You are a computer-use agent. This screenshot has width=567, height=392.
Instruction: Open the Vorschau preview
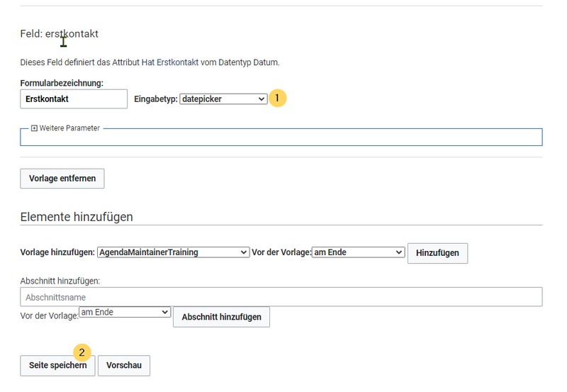(x=123, y=366)
